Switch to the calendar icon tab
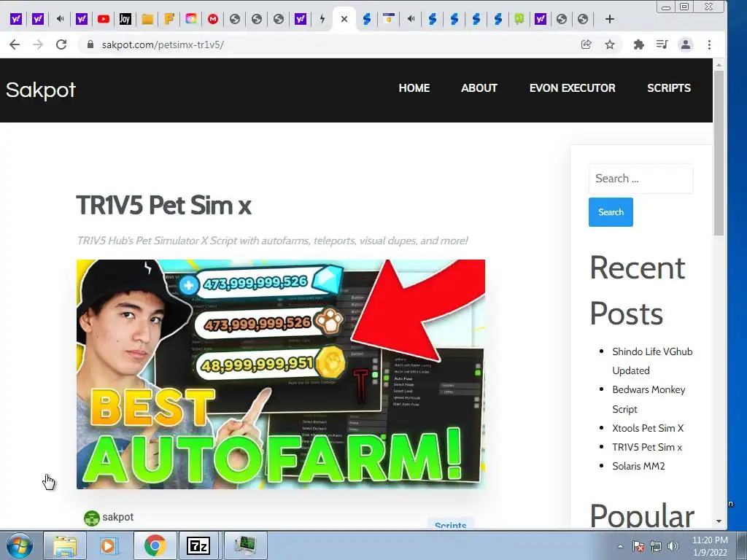The height and width of the screenshot is (560, 747). 389,19
